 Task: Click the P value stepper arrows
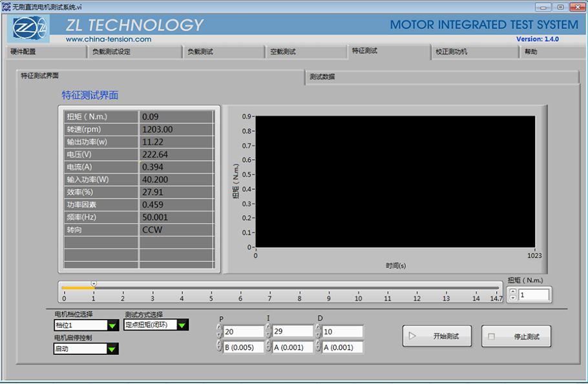[x=218, y=332]
